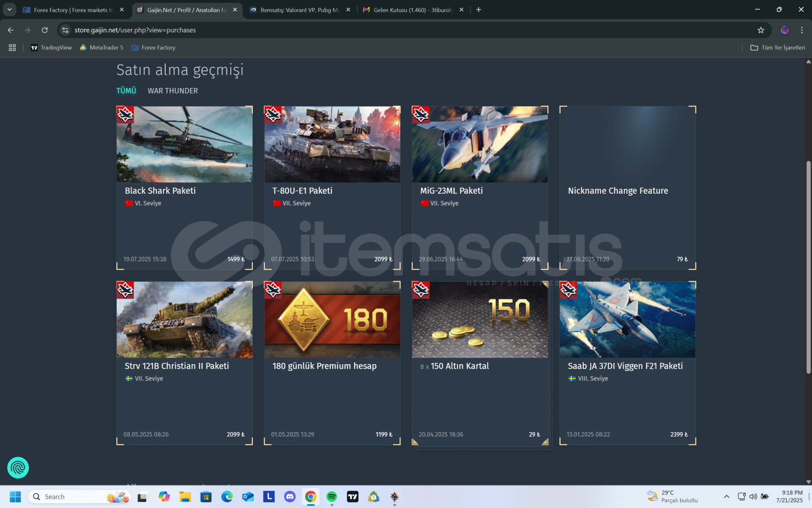The height and width of the screenshot is (508, 812).
Task: Open Microsoft Store from the taskbar
Action: pos(206,497)
